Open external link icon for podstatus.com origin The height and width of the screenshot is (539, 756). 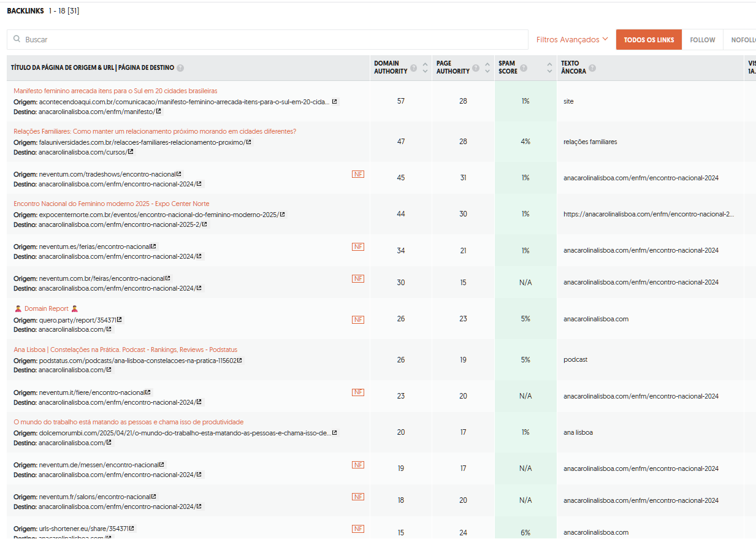click(x=239, y=361)
